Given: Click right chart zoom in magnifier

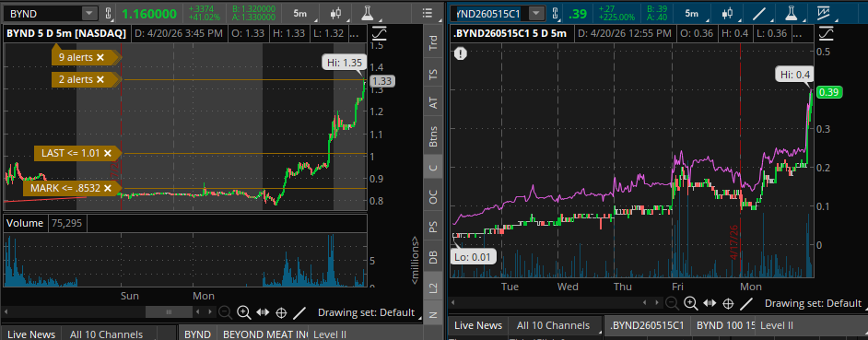Looking at the screenshot, I should click(690, 303).
